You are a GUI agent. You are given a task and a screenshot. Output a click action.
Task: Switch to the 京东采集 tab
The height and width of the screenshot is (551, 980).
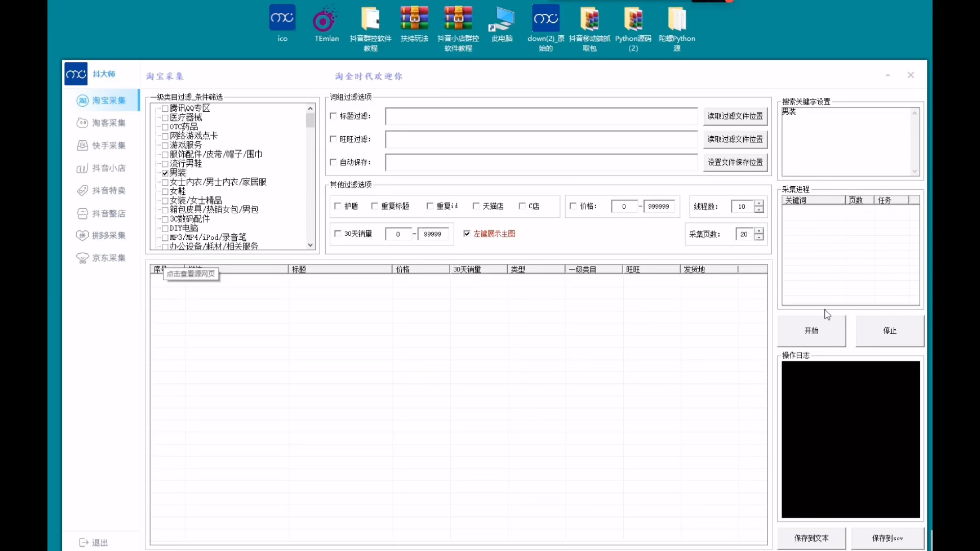pyautogui.click(x=102, y=258)
